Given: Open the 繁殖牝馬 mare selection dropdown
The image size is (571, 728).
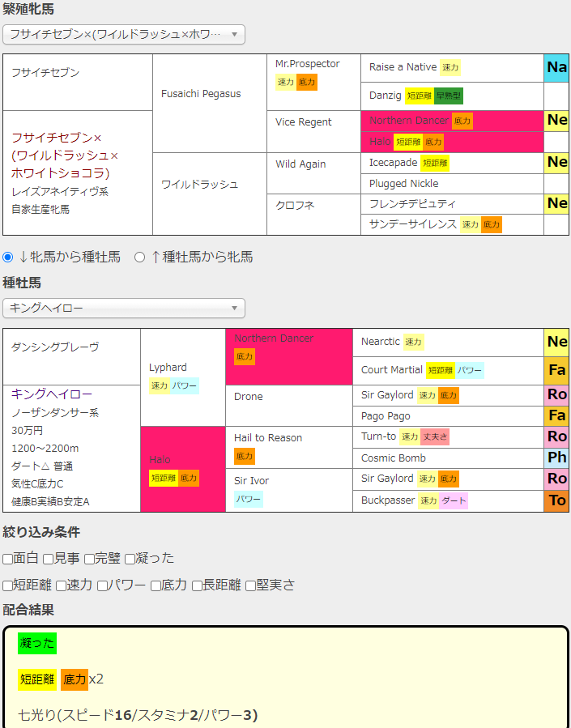Looking at the screenshot, I should pos(124,34).
